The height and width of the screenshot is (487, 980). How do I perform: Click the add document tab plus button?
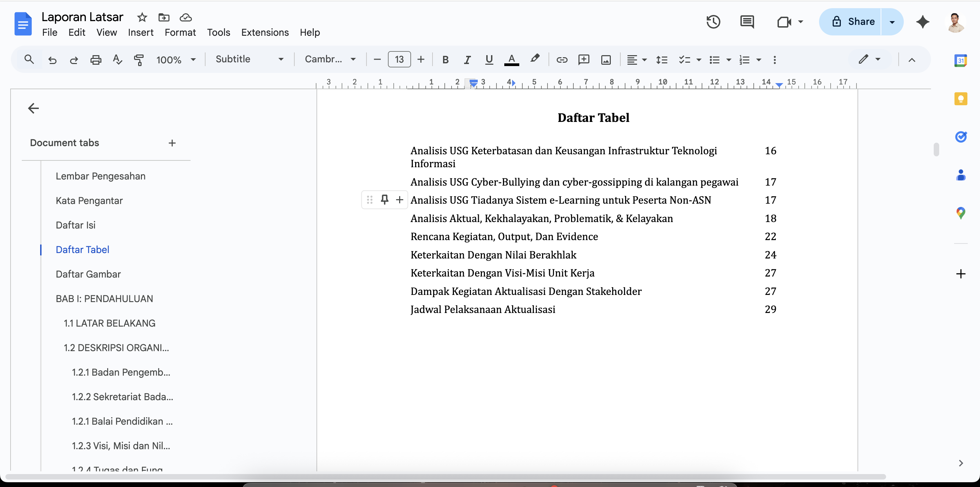172,143
